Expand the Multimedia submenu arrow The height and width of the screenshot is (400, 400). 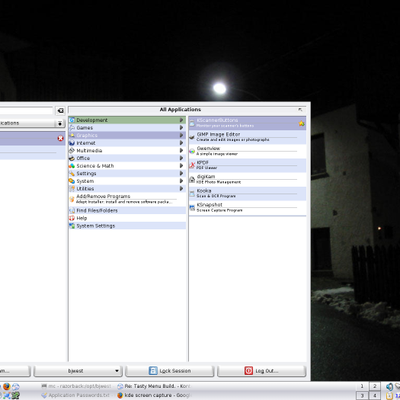click(181, 151)
